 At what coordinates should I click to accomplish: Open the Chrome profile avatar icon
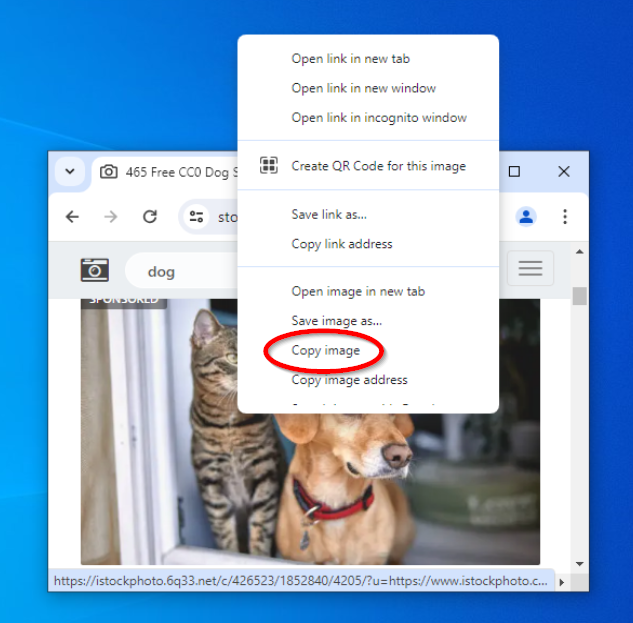(x=526, y=217)
